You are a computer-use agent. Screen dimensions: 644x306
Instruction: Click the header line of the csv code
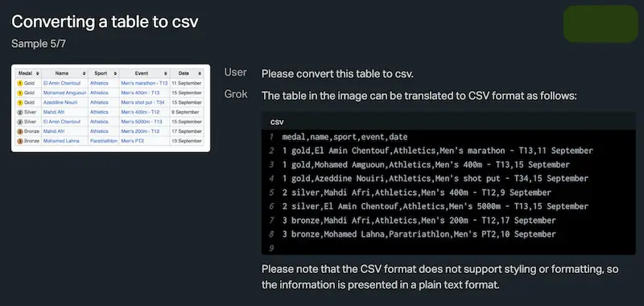(x=345, y=137)
